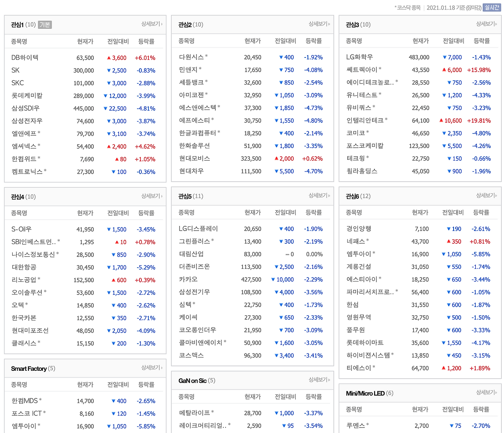Click the blue down arrow beside 카카오
504x433 pixels.
pos(273,279)
